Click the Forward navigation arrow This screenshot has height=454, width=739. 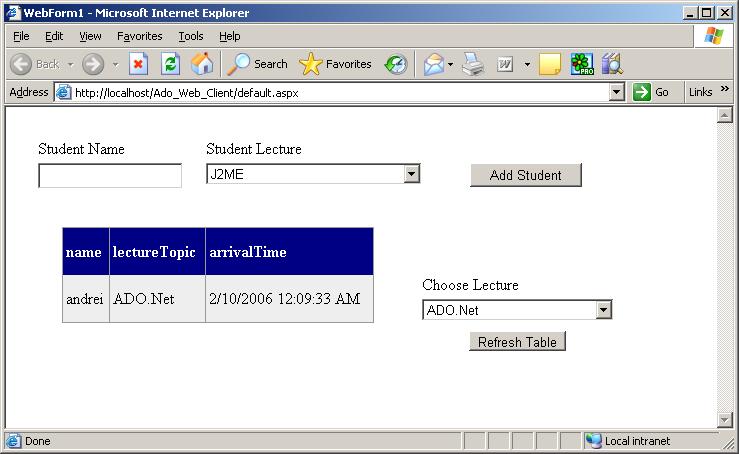coord(93,64)
